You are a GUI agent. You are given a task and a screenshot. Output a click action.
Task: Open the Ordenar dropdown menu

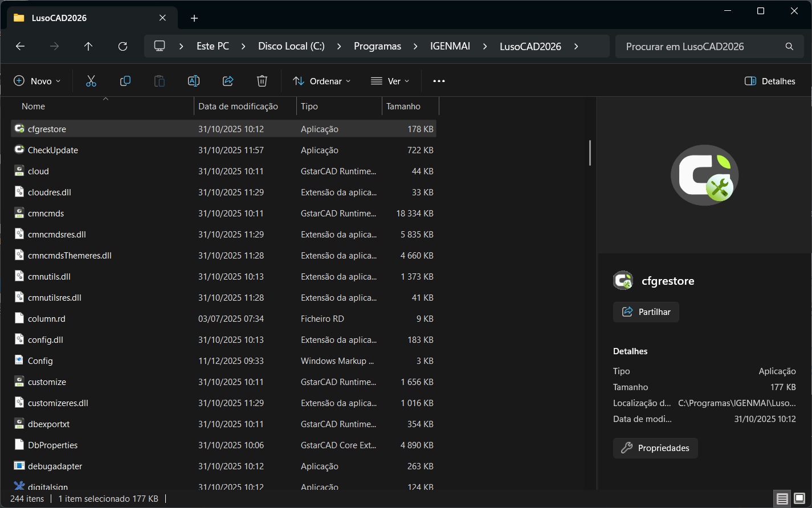coord(322,81)
